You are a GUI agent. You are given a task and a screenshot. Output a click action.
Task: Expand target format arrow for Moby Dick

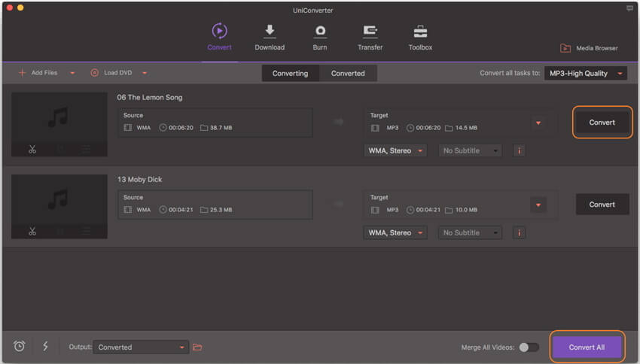click(538, 205)
